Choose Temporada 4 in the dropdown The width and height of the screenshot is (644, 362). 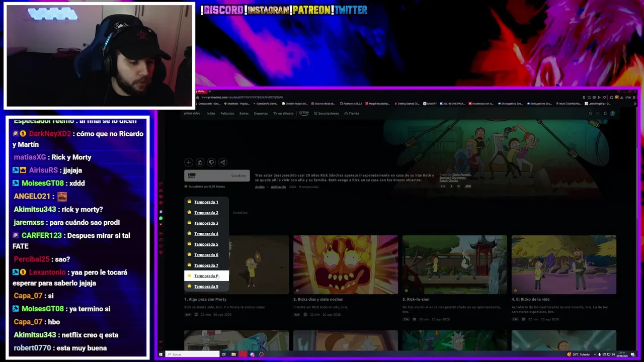(206, 234)
